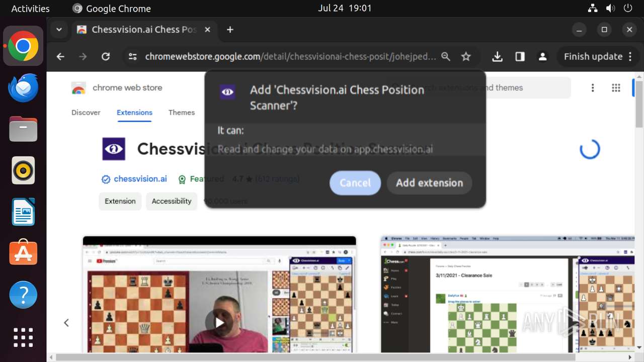644x362 pixels.
Task: Open Rhythmbox from the dock
Action: [23, 170]
